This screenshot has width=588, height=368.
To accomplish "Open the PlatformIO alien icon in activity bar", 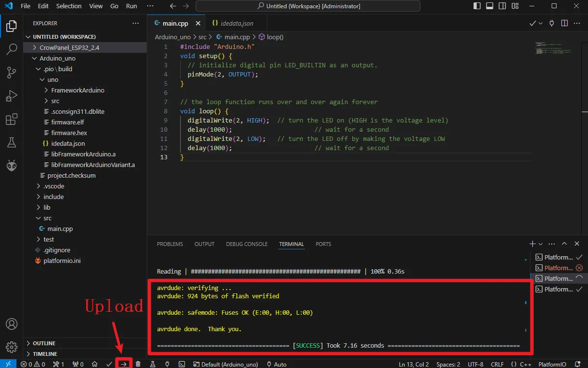I will click(12, 166).
